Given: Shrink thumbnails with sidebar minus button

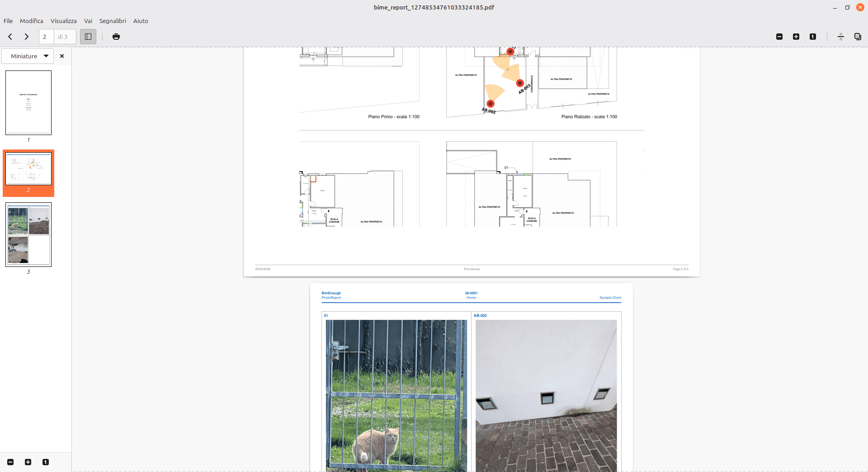Looking at the screenshot, I should pyautogui.click(x=10, y=462).
